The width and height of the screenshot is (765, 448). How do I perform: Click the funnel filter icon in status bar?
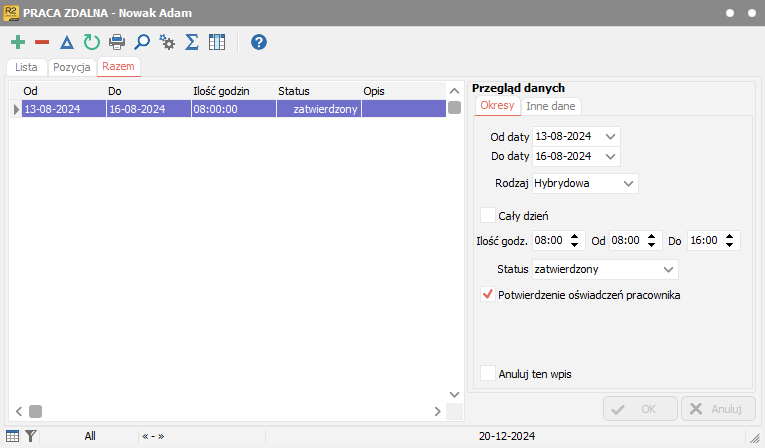[x=31, y=436]
